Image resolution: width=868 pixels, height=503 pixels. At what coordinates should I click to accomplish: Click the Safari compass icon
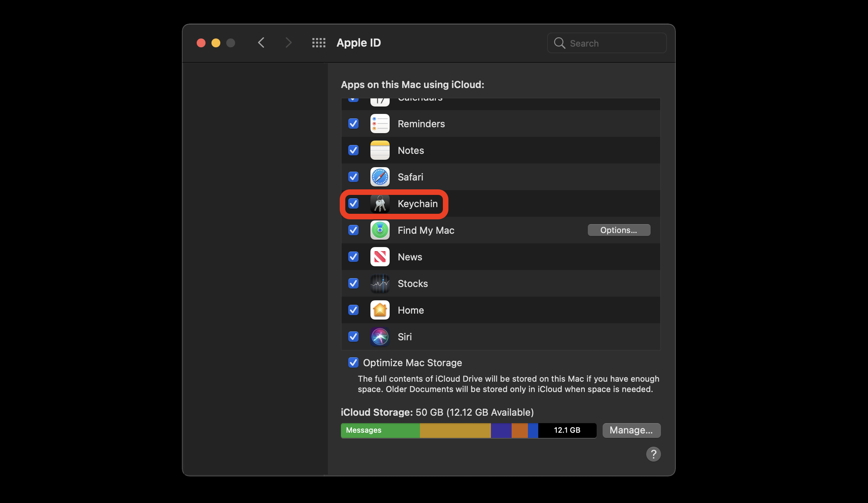[x=379, y=177]
